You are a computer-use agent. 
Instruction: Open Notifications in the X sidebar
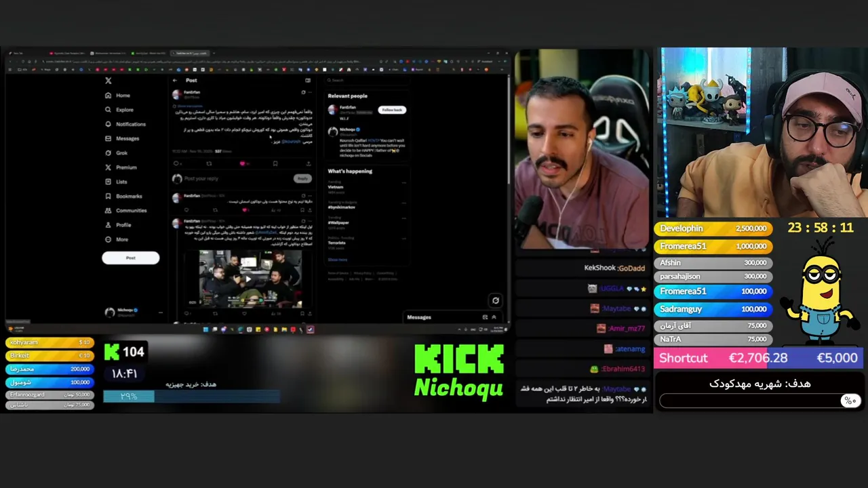(125, 124)
